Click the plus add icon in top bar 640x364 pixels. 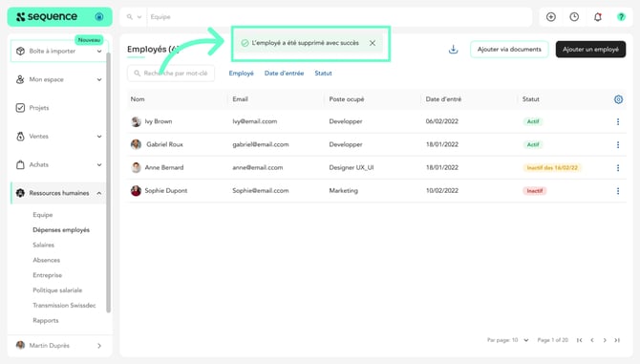click(551, 17)
